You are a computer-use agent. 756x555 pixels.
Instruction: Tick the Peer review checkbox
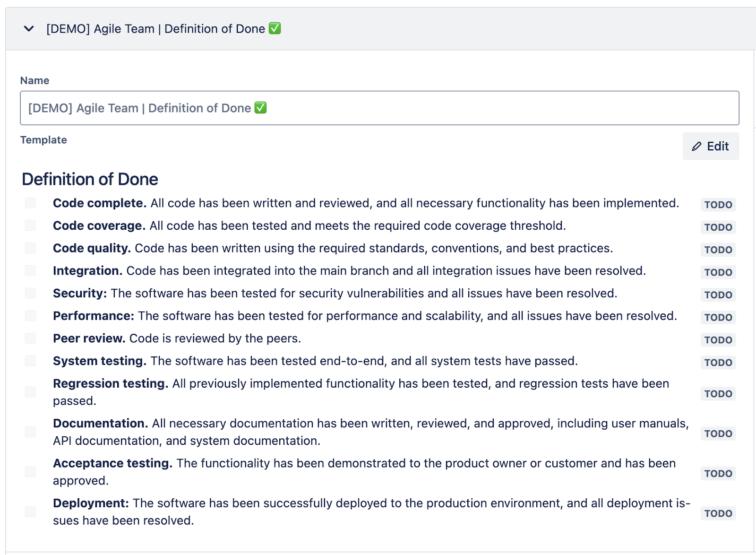[x=30, y=338]
